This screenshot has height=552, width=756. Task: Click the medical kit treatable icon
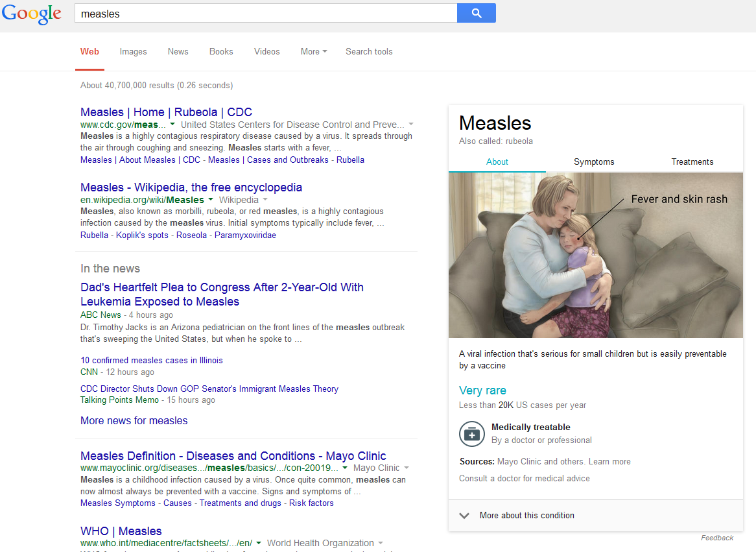(471, 434)
